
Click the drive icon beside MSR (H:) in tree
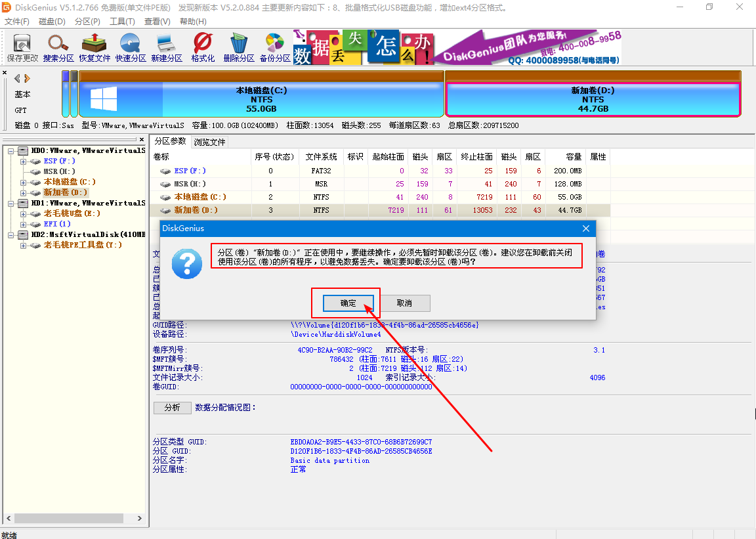pyautogui.click(x=35, y=172)
